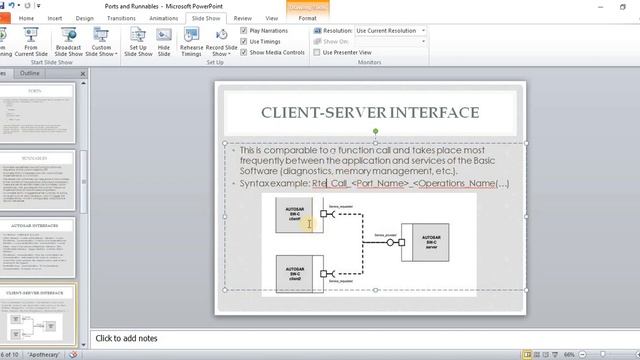Click the zoom out minus button
Screen dimensions: 640x360
point(583,355)
